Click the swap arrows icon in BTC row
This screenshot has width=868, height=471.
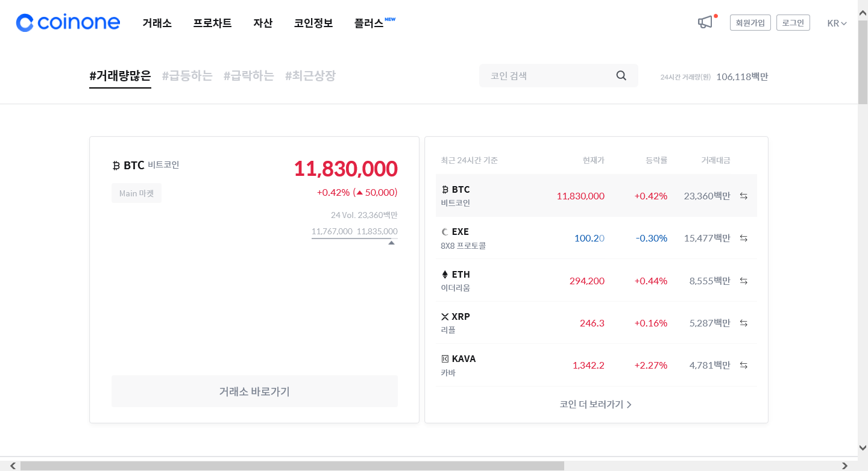[x=744, y=196]
